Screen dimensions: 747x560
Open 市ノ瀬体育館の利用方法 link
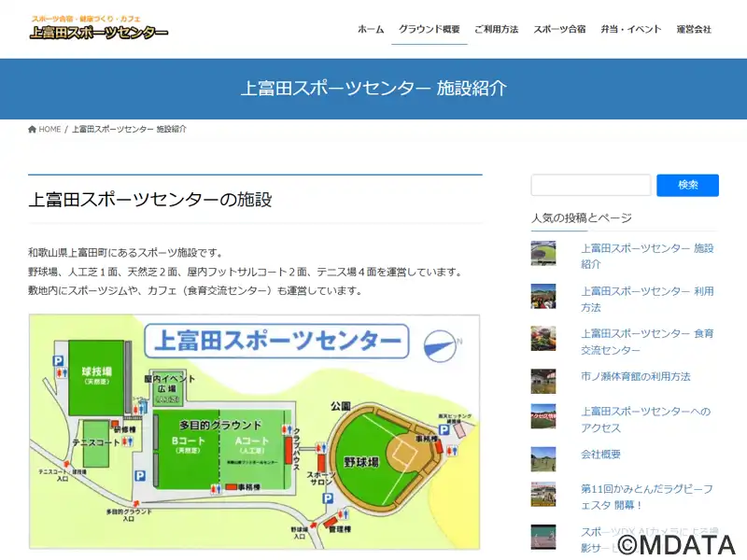(636, 376)
